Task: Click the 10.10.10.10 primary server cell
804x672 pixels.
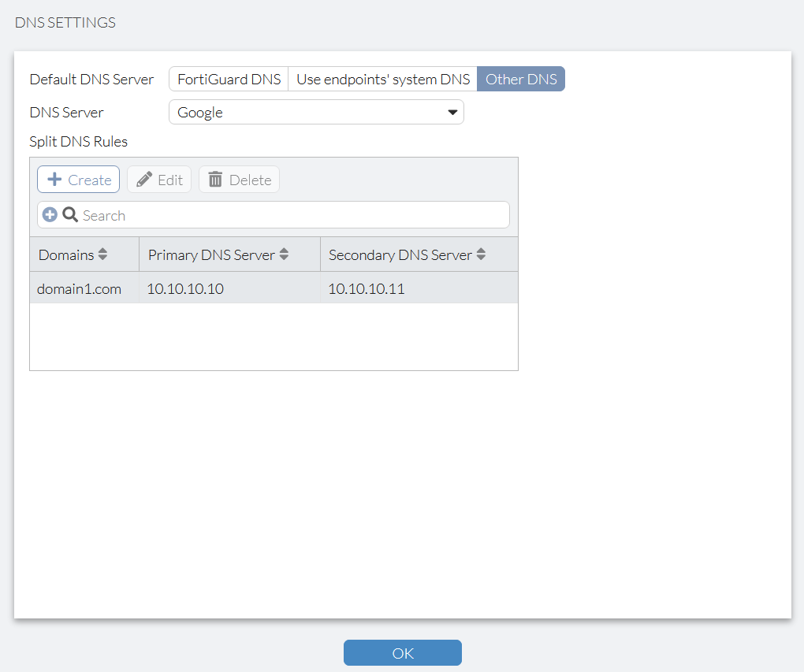Action: (185, 288)
